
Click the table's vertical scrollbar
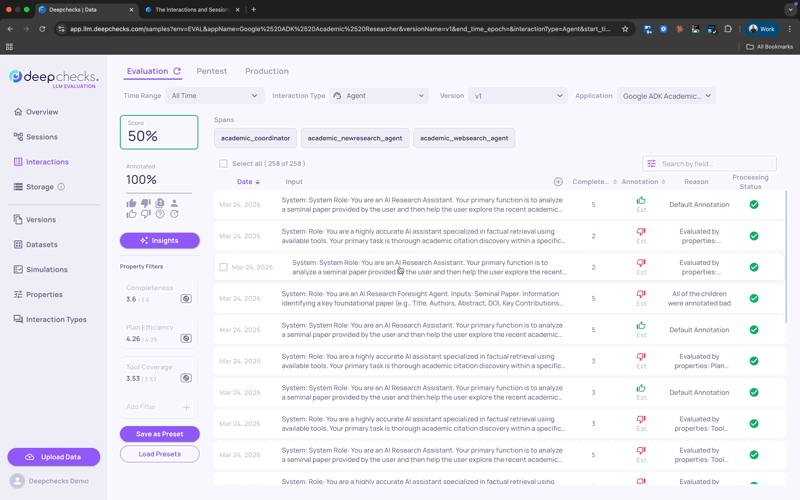pyautogui.click(x=786, y=257)
